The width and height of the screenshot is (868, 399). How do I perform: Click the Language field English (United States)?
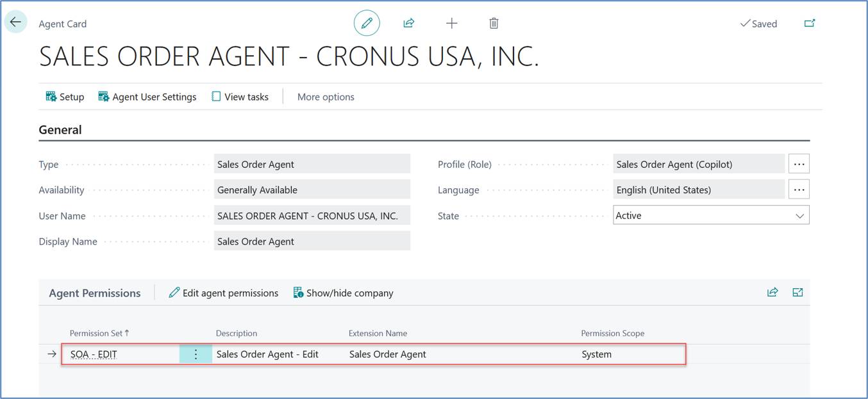point(699,190)
